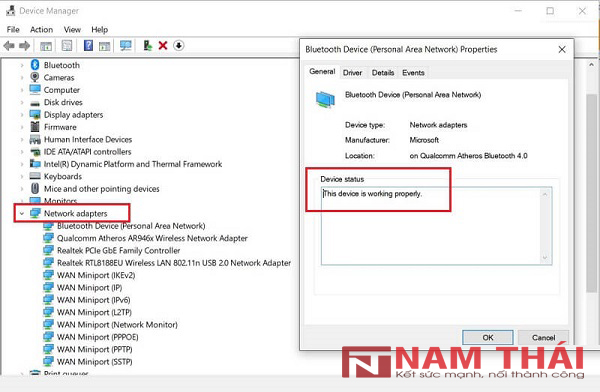Click the Computer category icon
This screenshot has width=600, height=392.
[x=35, y=90]
